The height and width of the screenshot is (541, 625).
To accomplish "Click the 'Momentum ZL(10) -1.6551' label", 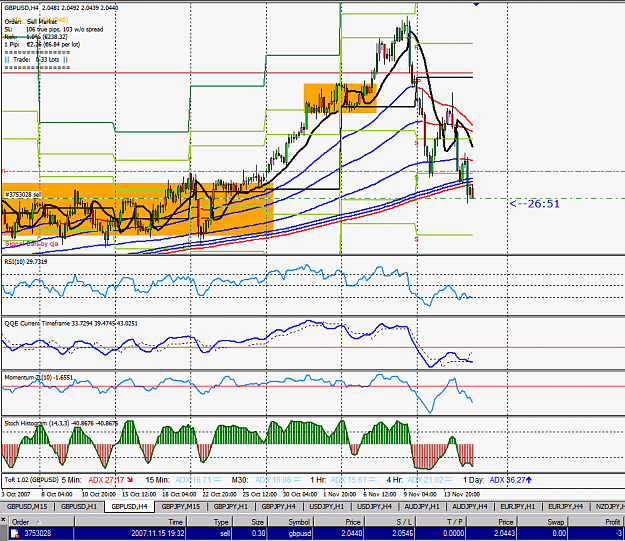I will (39, 377).
